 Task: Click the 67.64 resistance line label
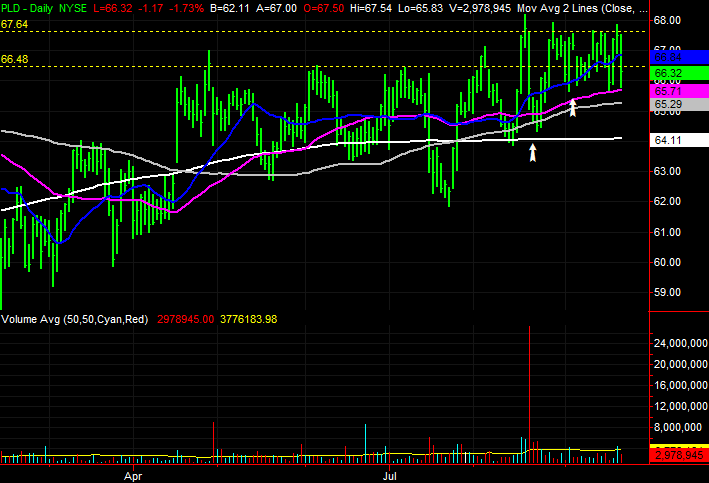pyautogui.click(x=14, y=24)
